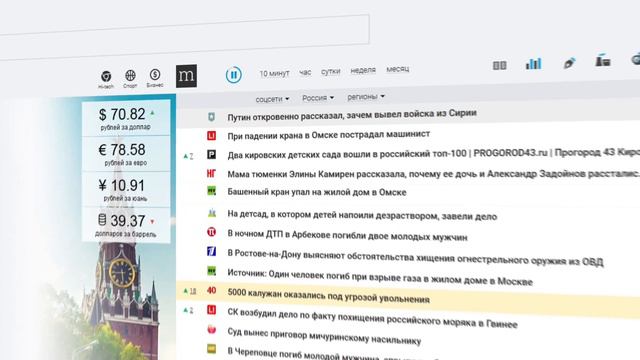Switch to the two-column layout icon
This screenshot has height=360, width=640.
[500, 65]
